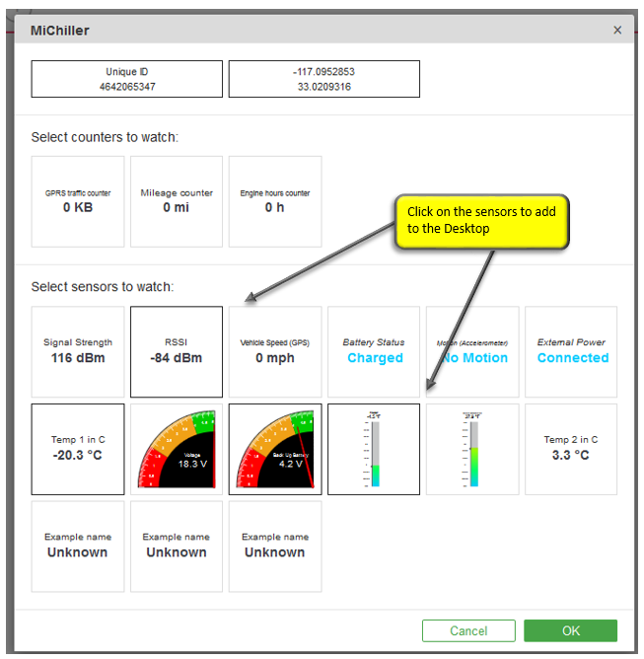Click the selected thermometer bar sensor tile
The height and width of the screenshot is (659, 644).
coord(374,449)
